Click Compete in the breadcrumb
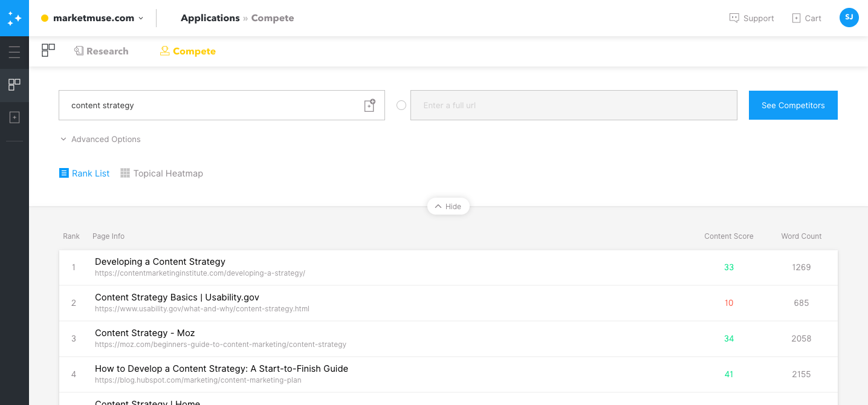 pyautogui.click(x=273, y=18)
